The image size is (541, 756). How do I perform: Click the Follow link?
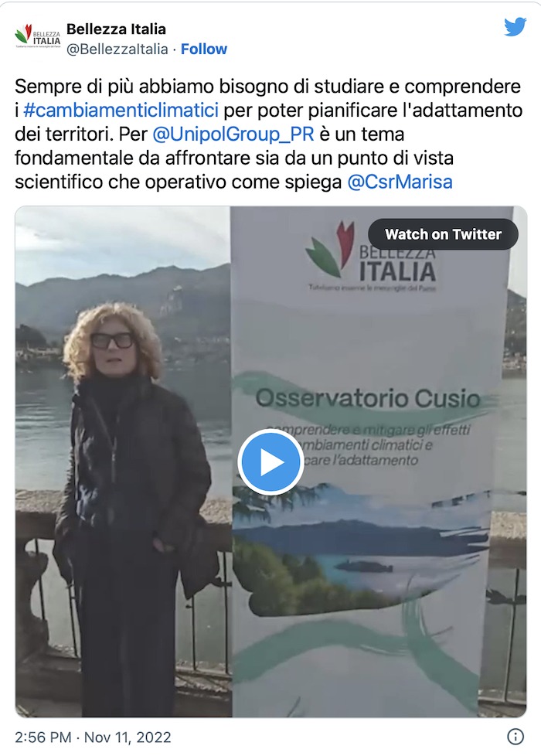[203, 49]
